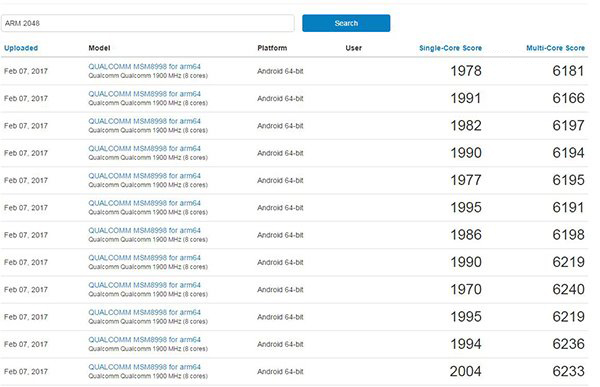600x387 pixels.
Task: Click the multi-core score value 6181
Action: point(568,71)
